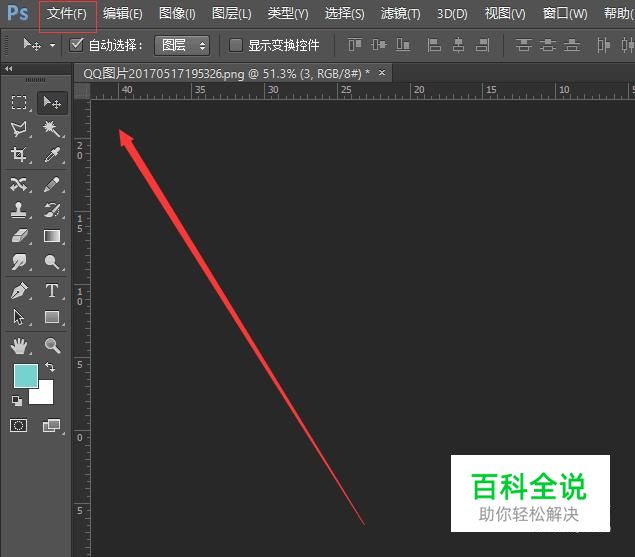Image resolution: width=635 pixels, height=557 pixels.
Task: Open the 图层(L) menu
Action: pos(232,14)
